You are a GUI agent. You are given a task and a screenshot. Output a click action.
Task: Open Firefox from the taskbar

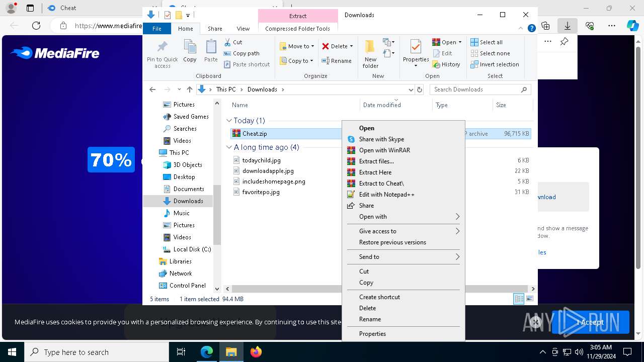point(256,352)
